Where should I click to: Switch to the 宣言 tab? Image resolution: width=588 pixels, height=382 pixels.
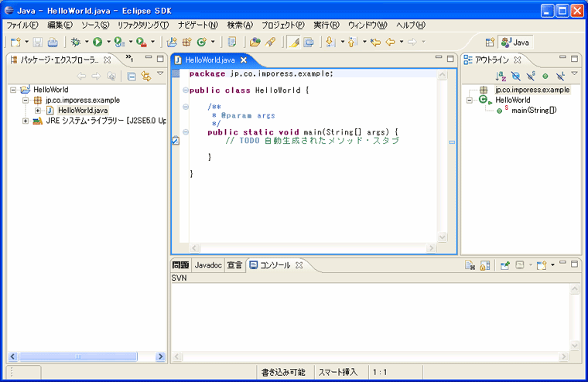coord(234,265)
